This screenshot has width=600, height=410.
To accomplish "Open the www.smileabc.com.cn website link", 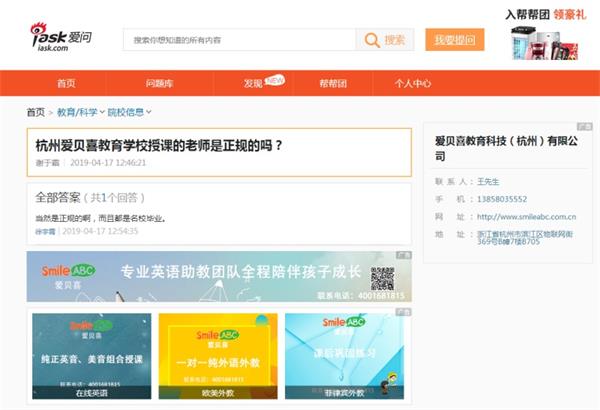I will (526, 217).
